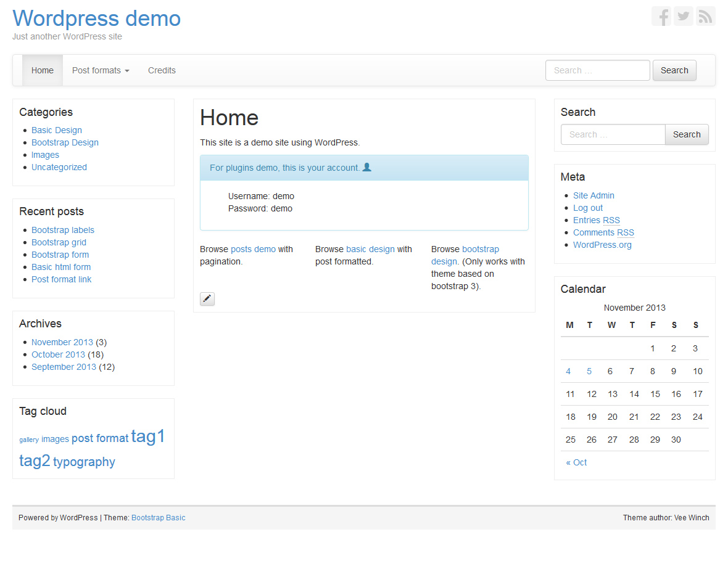
Task: Click the Log out link
Action: tap(588, 208)
